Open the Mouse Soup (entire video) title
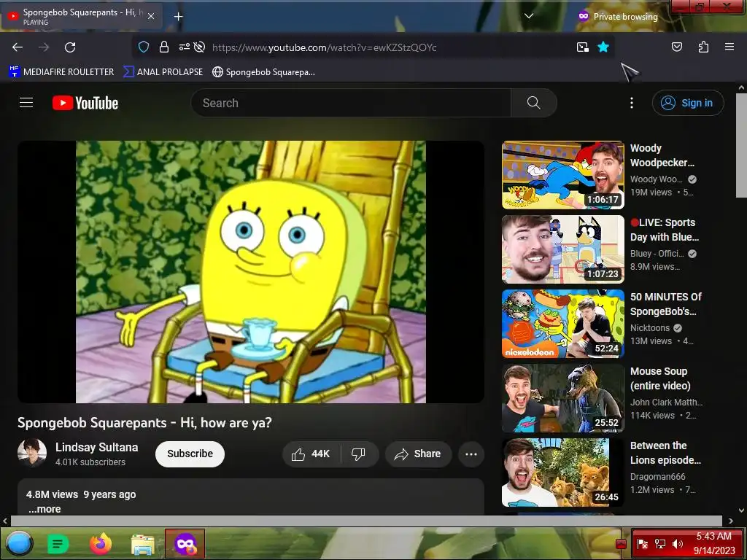The image size is (747, 560). tap(660, 378)
